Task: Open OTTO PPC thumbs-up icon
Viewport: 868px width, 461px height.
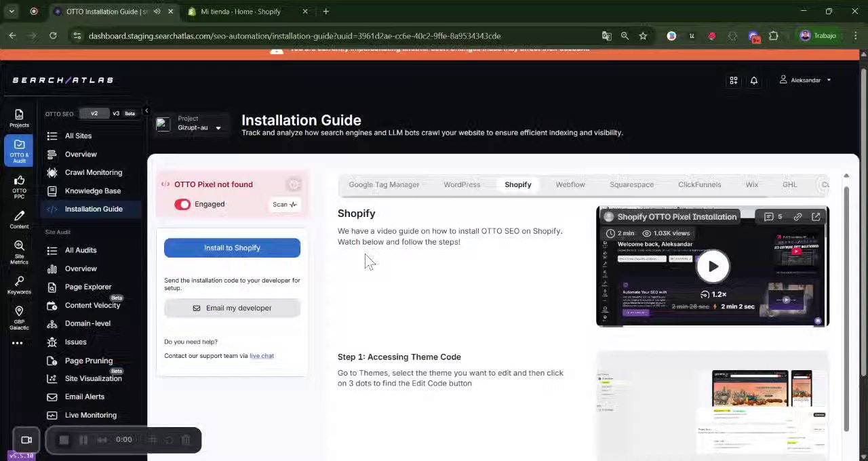Action: tap(19, 186)
